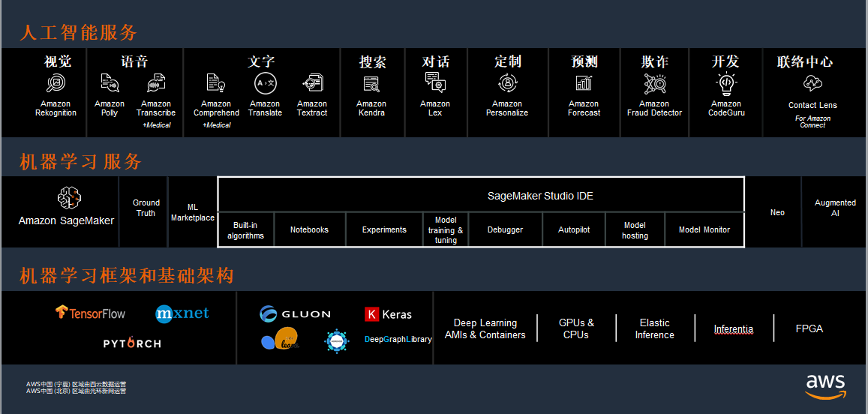This screenshot has width=868, height=414.
Task: Select the Amazon Forecast chart icon
Action: (x=584, y=83)
